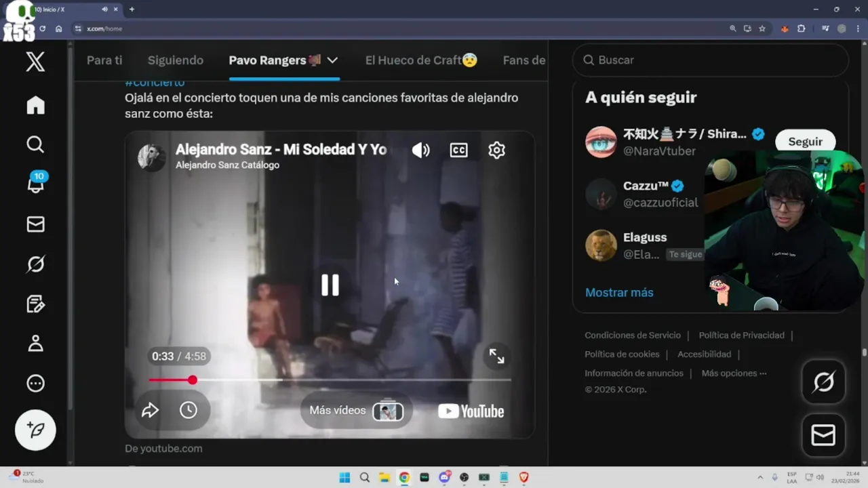This screenshot has width=868, height=488.
Task: Open Política de cookies link
Action: coord(622,354)
